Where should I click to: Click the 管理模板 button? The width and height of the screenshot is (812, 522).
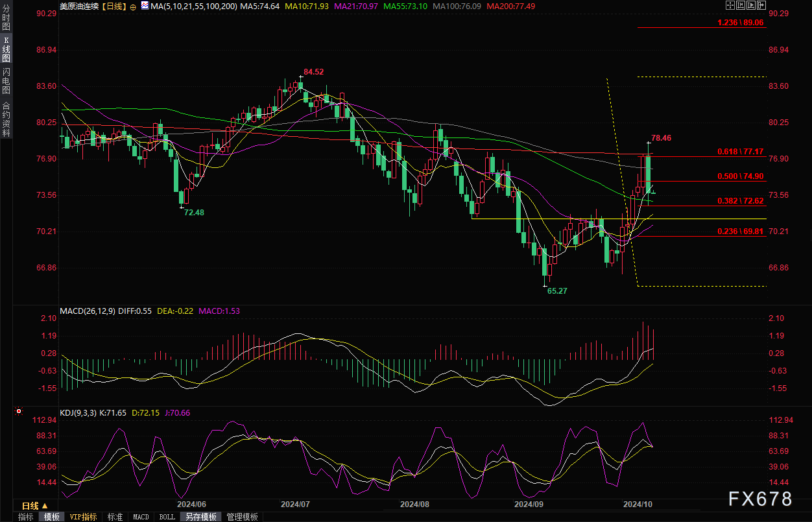(x=242, y=517)
